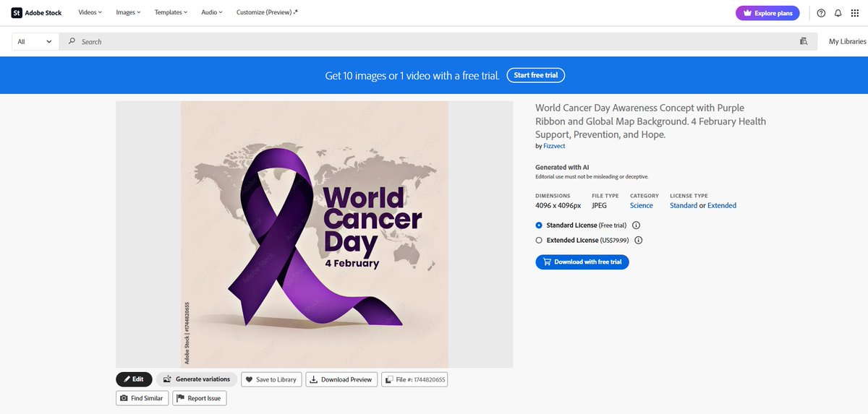Viewport: 868px width, 414px height.
Task: Click the Edit button
Action: tap(134, 379)
